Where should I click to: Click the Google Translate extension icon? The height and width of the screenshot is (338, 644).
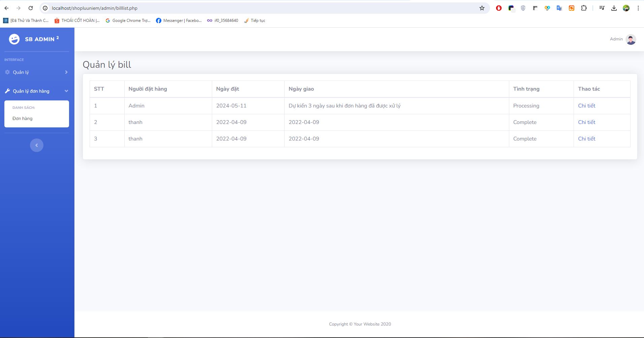click(559, 8)
